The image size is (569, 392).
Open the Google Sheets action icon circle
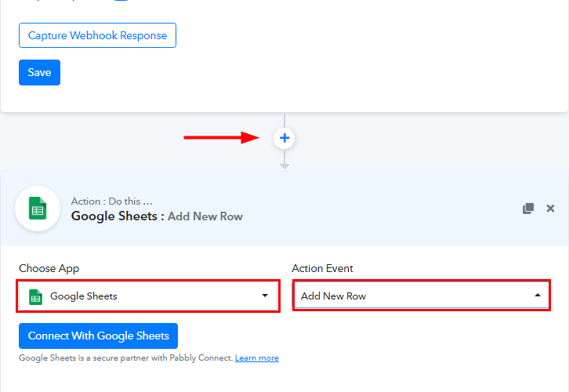pos(38,209)
